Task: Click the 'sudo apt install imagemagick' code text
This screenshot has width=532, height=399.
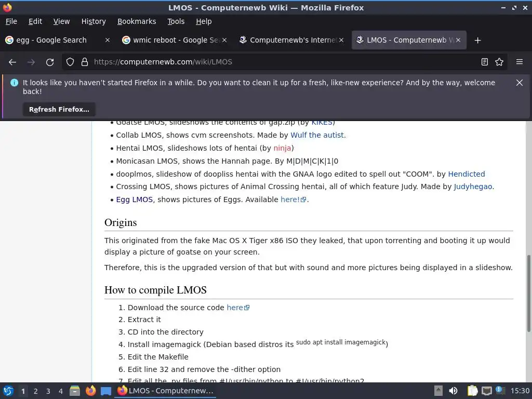Action: (341, 342)
